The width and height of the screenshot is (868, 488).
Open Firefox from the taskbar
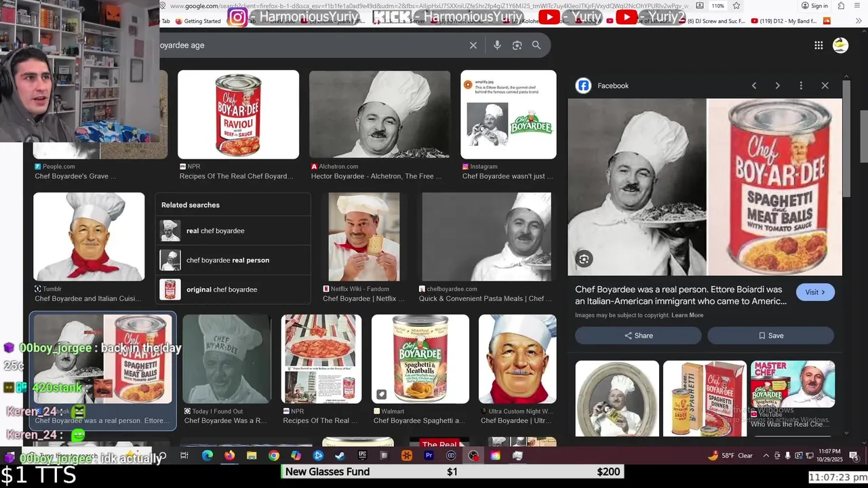coord(229,455)
